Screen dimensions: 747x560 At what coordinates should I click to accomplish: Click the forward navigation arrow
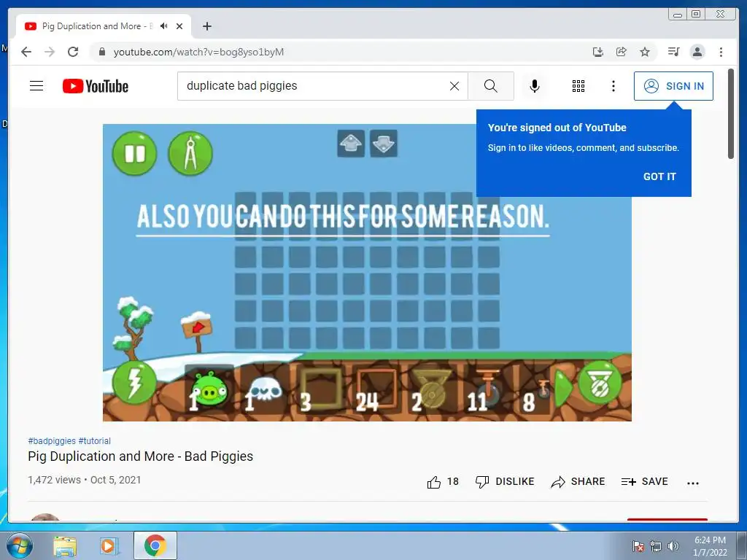pyautogui.click(x=50, y=52)
